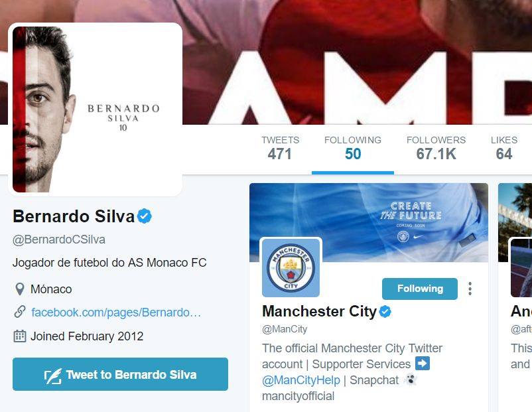
Task: Click the verified badge next to Manchester City
Action: pyautogui.click(x=385, y=311)
